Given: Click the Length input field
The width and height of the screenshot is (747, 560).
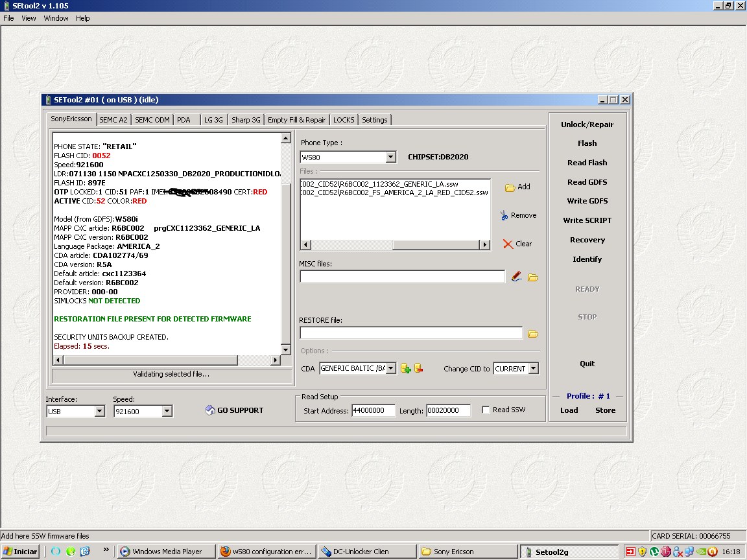Looking at the screenshot, I should 448,410.
